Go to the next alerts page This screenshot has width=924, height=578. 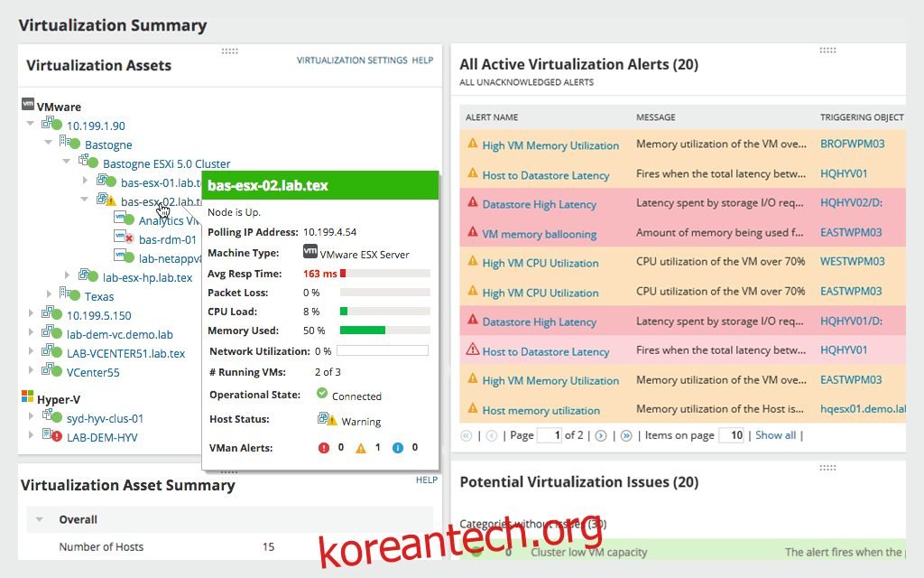click(x=601, y=435)
